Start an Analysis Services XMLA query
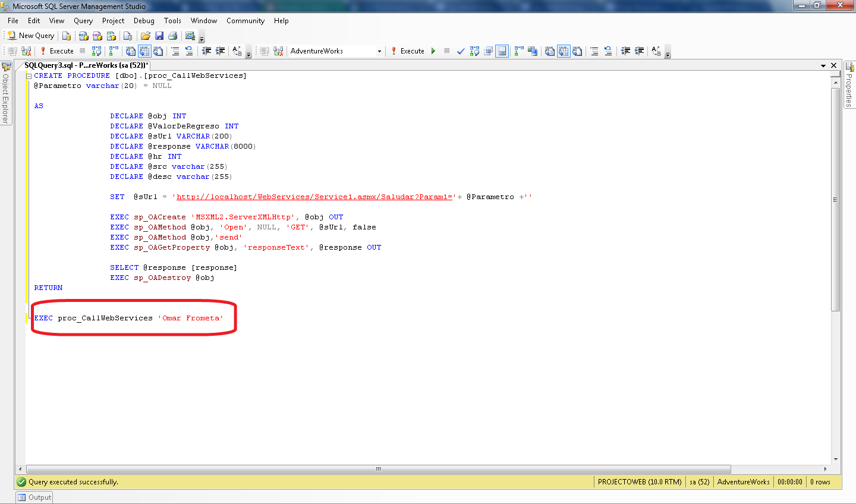This screenshot has height=504, width=856. 111,36
